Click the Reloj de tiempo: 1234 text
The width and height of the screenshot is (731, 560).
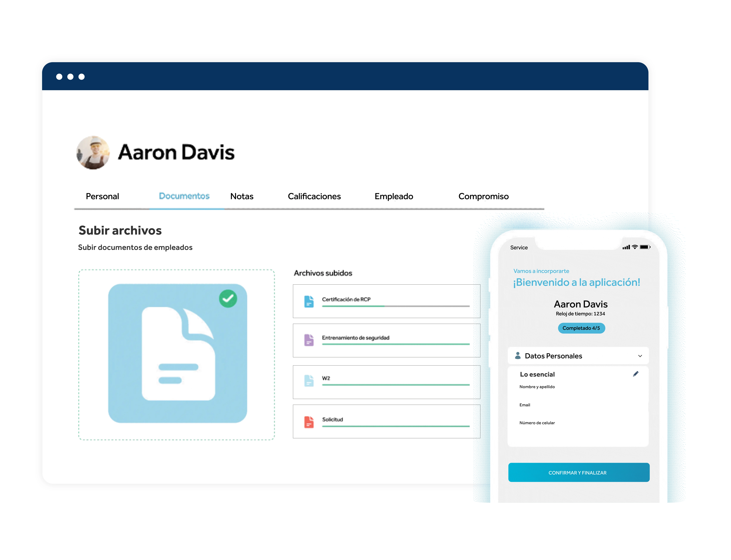pyautogui.click(x=580, y=314)
